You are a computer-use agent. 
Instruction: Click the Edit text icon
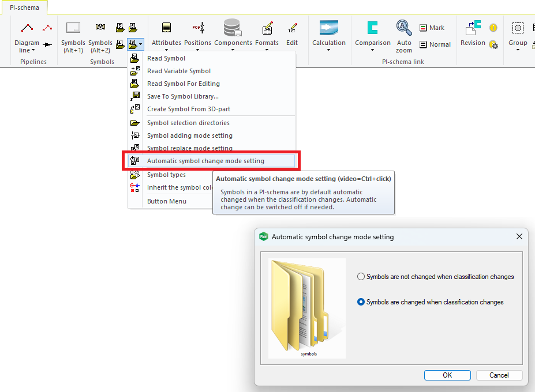tap(292, 28)
